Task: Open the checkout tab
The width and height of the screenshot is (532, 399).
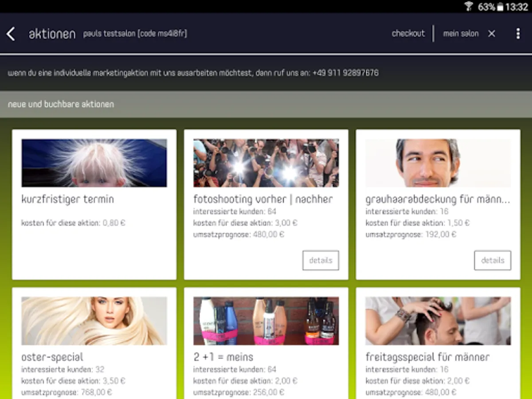Action: coord(408,34)
